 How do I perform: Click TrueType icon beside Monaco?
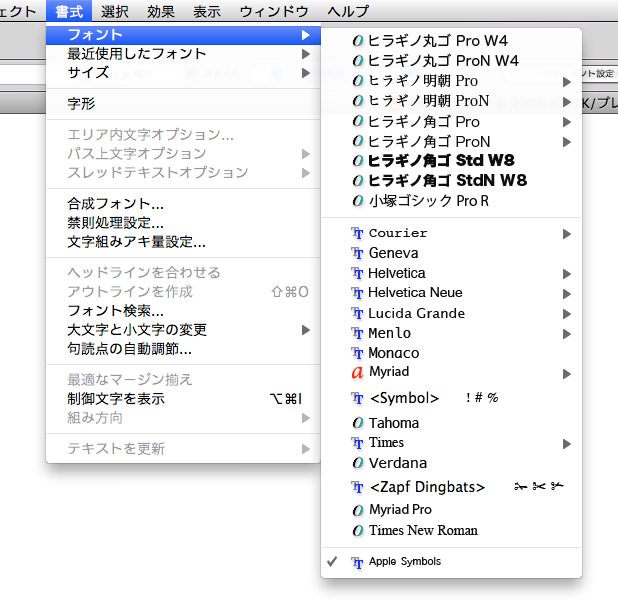point(357,353)
